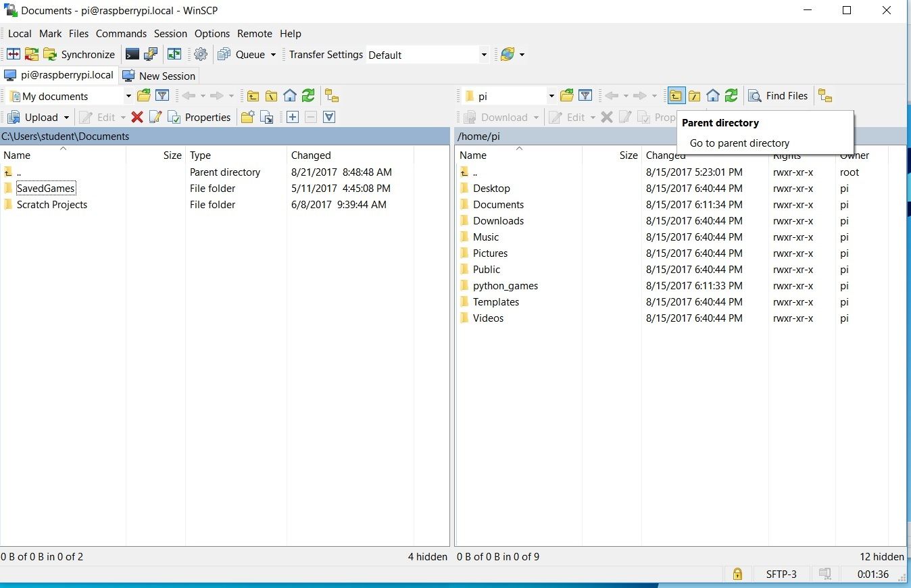Refresh the remote directory listing

click(731, 95)
